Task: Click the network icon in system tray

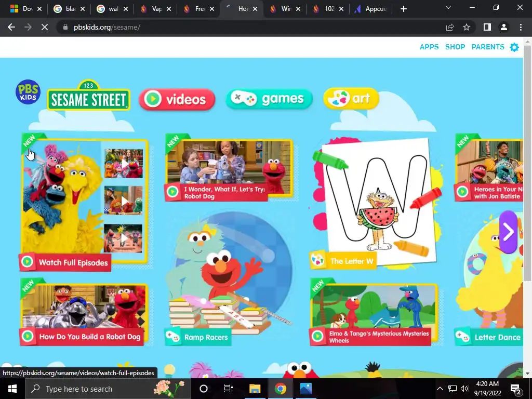Action: coord(453,389)
